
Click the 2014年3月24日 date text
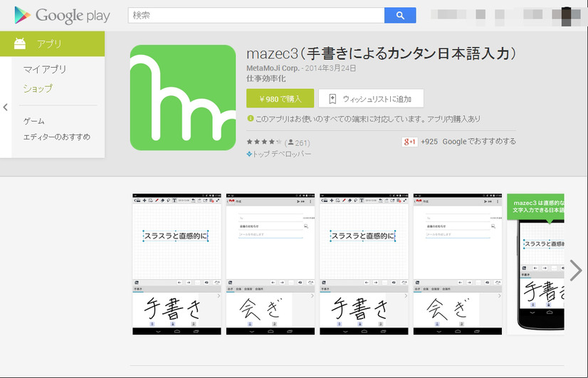(330, 68)
